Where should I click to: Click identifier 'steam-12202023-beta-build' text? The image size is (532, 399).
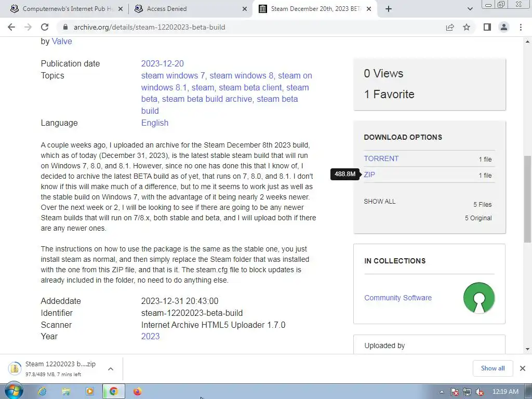click(x=192, y=313)
